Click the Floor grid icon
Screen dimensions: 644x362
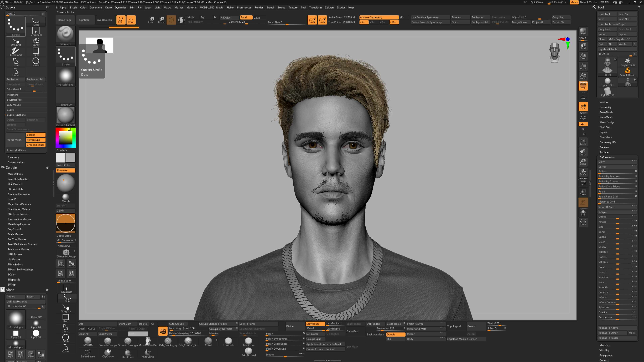click(x=583, y=97)
